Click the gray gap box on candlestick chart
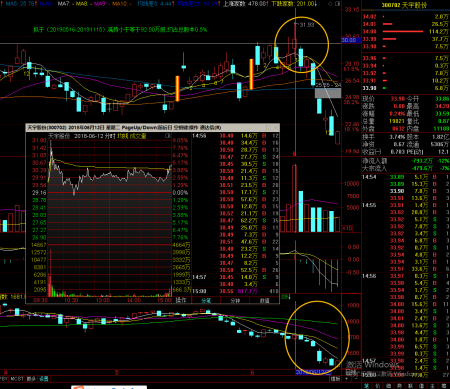 click(x=328, y=93)
